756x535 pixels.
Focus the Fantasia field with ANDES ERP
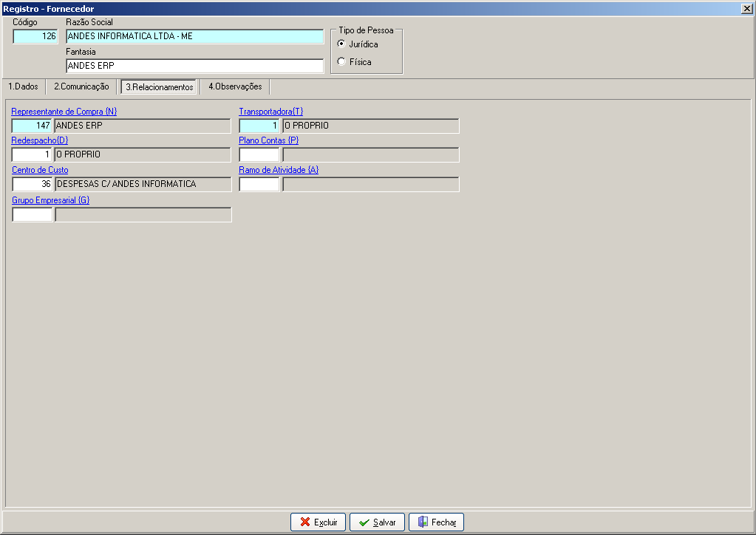(x=195, y=66)
